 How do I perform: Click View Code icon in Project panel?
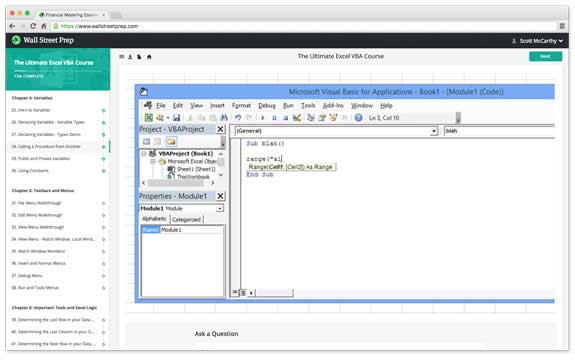coord(146,142)
